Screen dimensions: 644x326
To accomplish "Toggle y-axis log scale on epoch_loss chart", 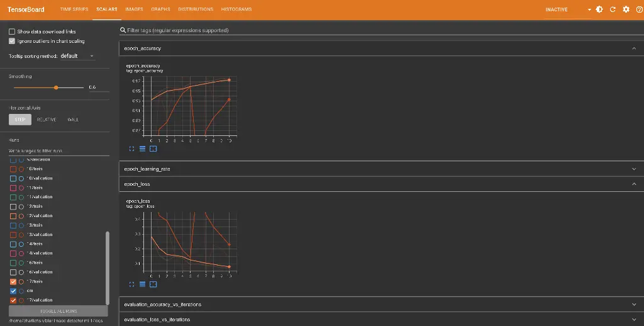I will (143, 284).
